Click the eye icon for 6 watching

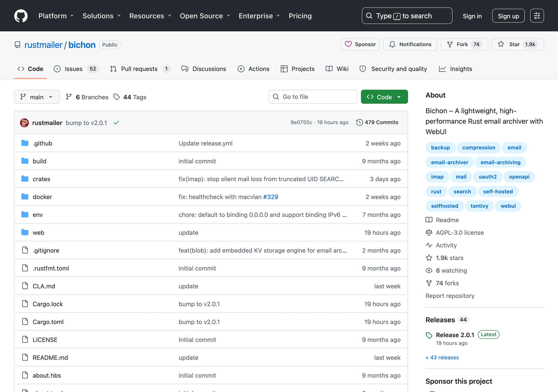coord(429,270)
